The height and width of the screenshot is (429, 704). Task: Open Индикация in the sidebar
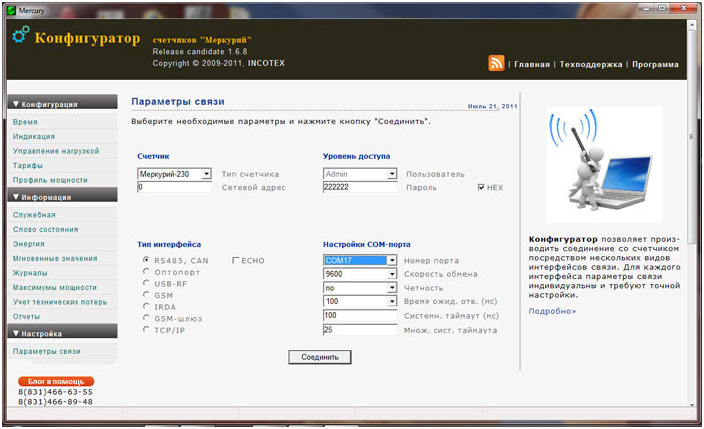(x=34, y=136)
